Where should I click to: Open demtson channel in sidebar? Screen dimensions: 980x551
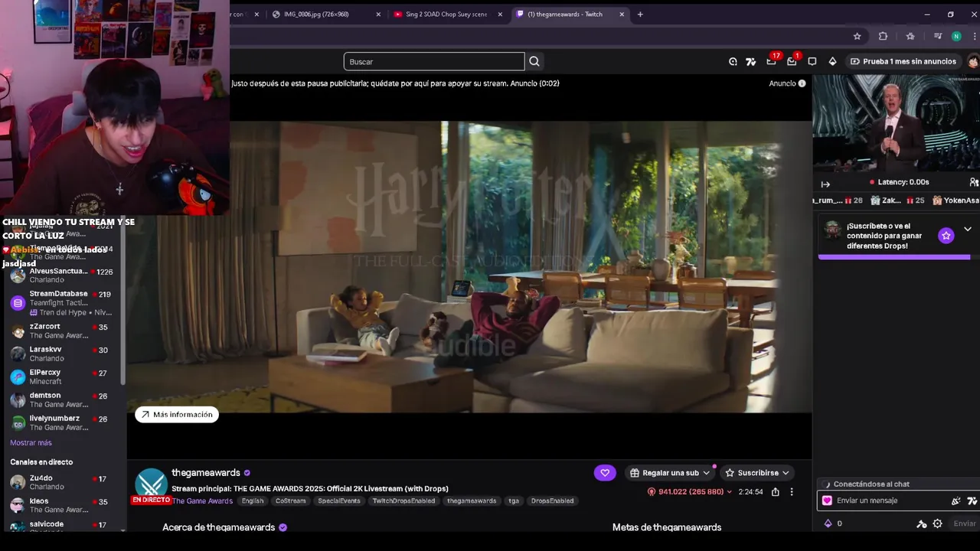[62, 399]
